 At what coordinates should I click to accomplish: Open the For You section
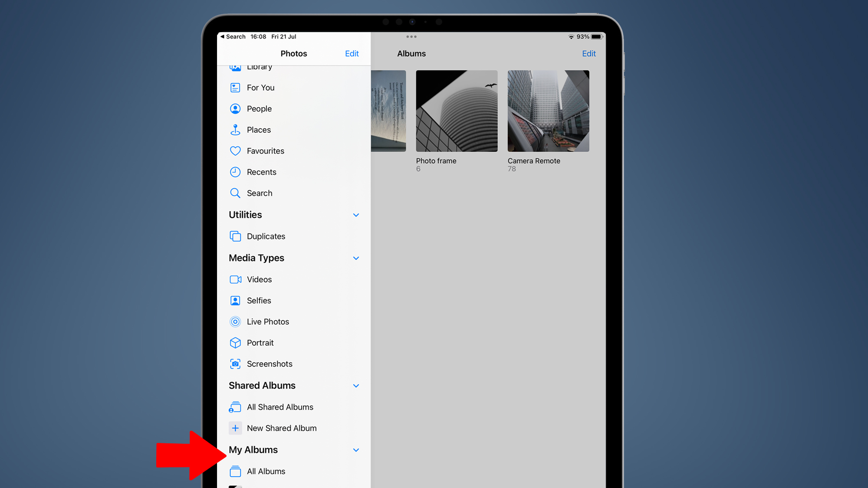(x=260, y=87)
